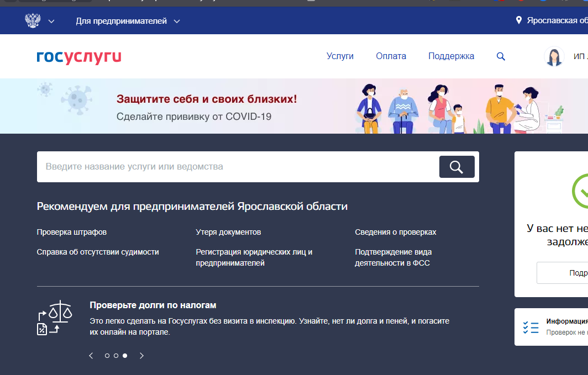This screenshot has height=375, width=588.
Task: Click the previous slide arrow in the carousel
Action: click(91, 356)
